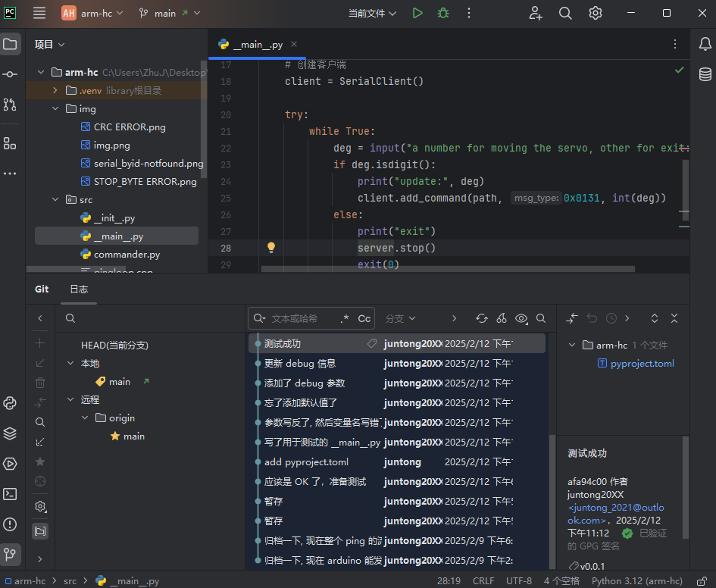The height and width of the screenshot is (588, 716).
Task: Open the main hamburger menu
Action: pyautogui.click(x=39, y=13)
